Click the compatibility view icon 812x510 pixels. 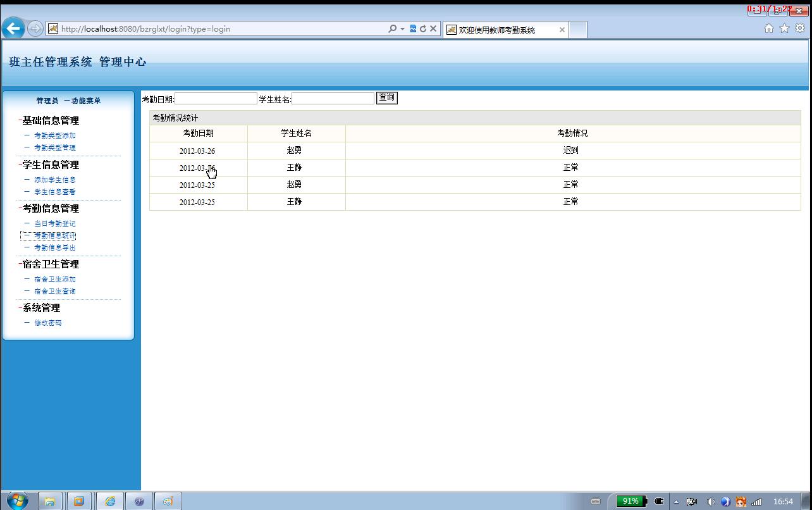[413, 28]
